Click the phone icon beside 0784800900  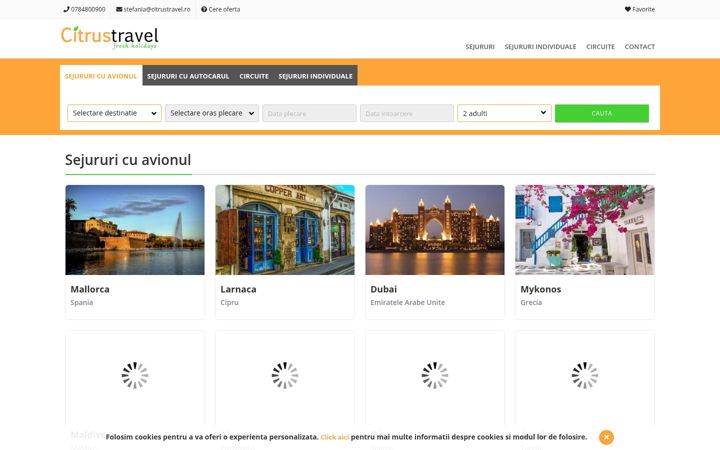click(66, 9)
